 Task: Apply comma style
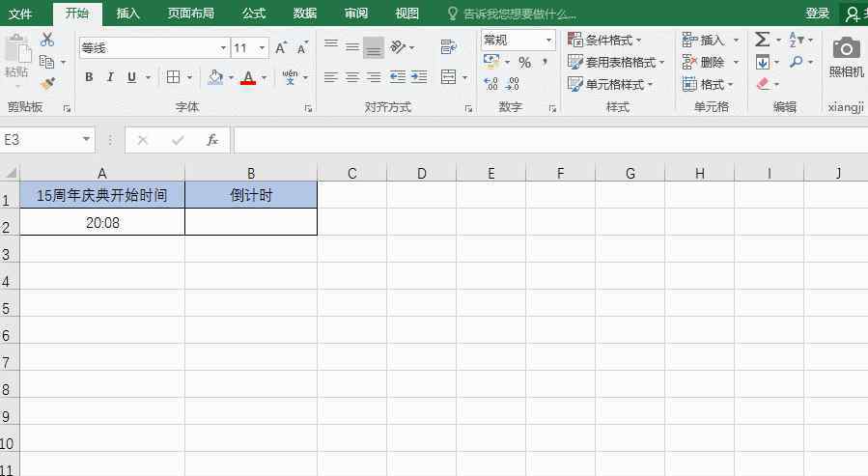(x=546, y=62)
